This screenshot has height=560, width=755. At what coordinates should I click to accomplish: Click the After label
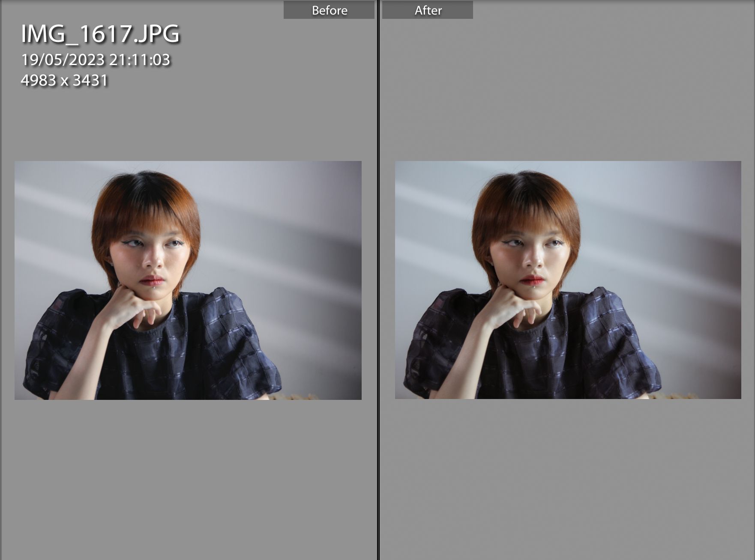428,10
